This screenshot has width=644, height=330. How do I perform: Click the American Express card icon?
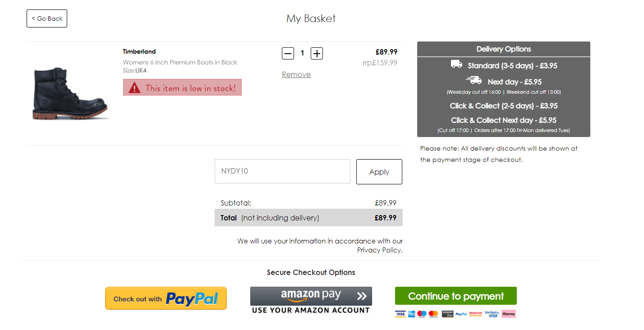tap(411, 314)
